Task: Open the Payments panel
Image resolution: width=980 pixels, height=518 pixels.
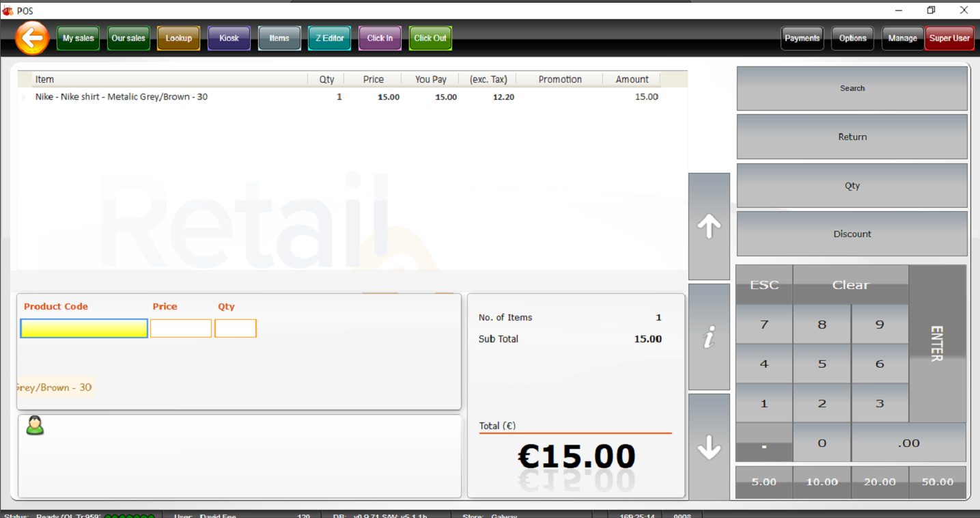Action: 802,38
